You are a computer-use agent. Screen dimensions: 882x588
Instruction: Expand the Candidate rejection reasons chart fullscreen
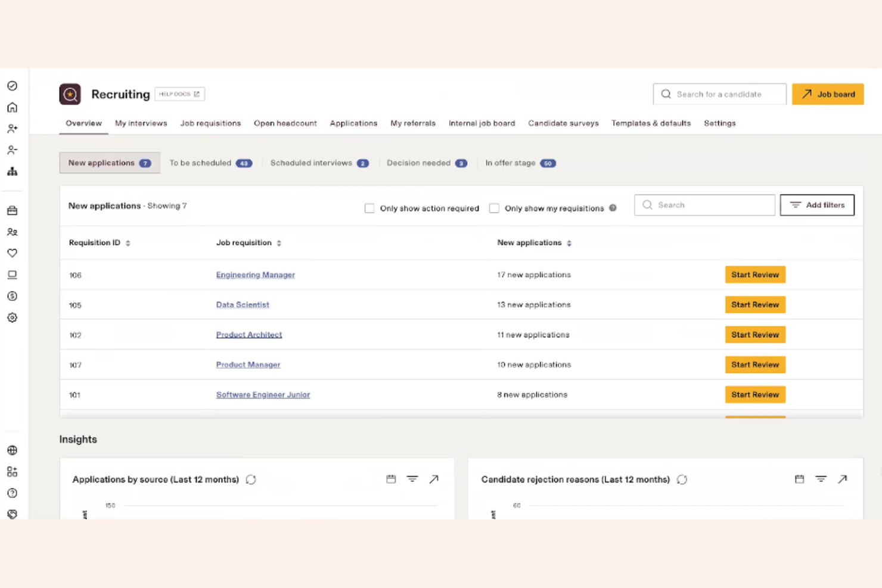(x=843, y=479)
